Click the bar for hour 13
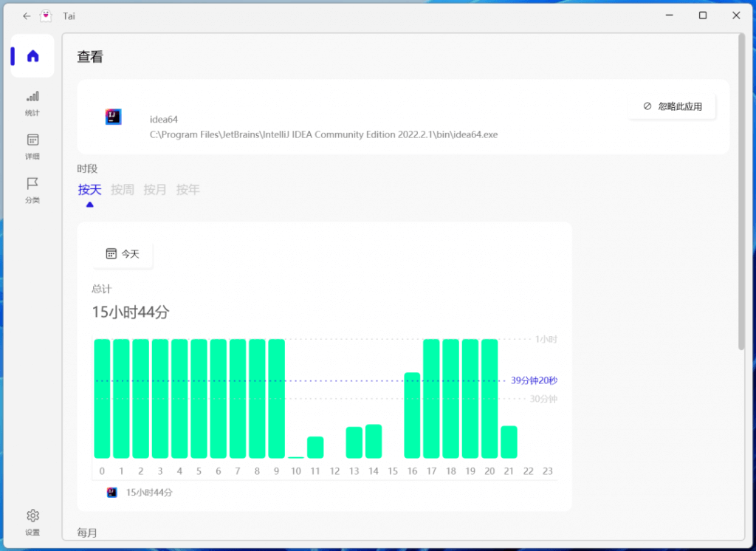This screenshot has width=756, height=551. click(x=354, y=442)
